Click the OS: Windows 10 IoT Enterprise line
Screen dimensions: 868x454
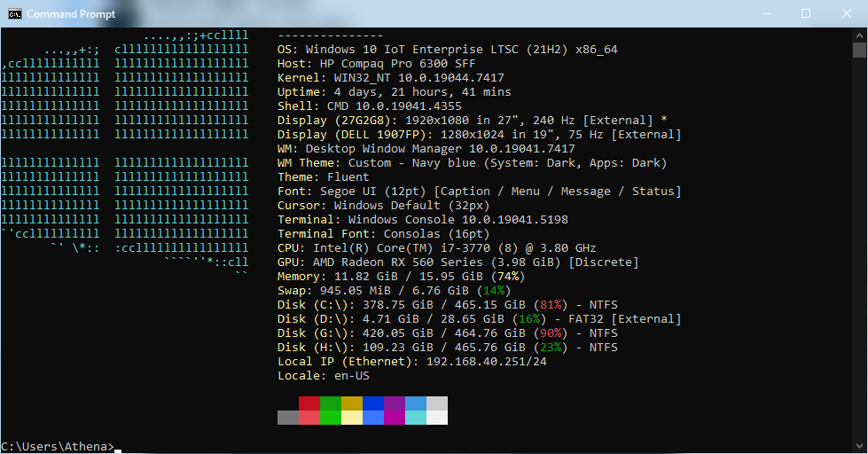(x=447, y=50)
